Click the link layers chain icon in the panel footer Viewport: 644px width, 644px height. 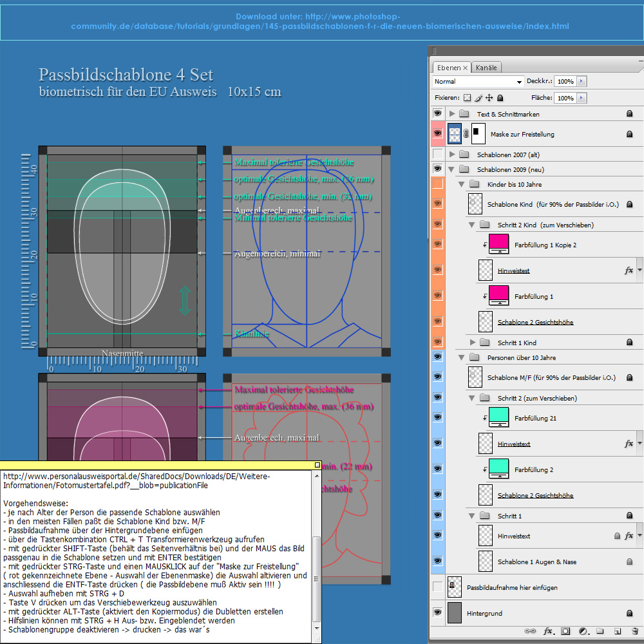(530, 631)
